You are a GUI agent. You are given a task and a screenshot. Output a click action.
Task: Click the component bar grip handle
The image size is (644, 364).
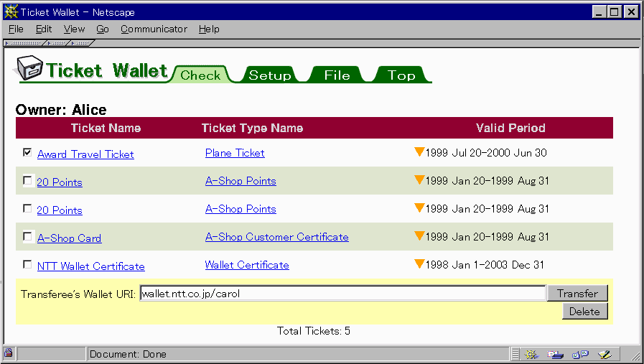pyautogui.click(x=515, y=353)
